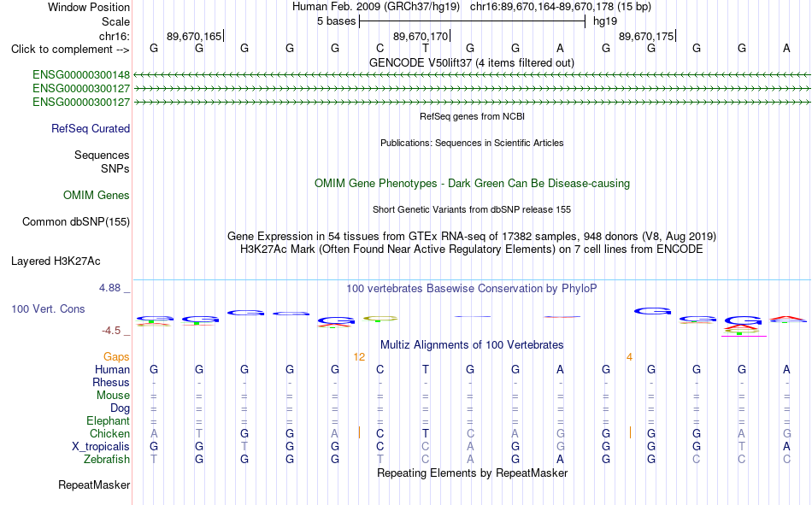Open the '100 Vert. Cons' track label
812x505 pixels.
48,308
